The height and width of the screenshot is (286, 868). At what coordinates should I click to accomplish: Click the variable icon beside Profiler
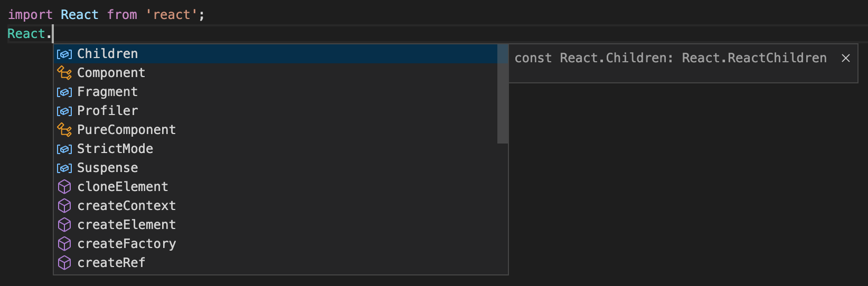64,111
